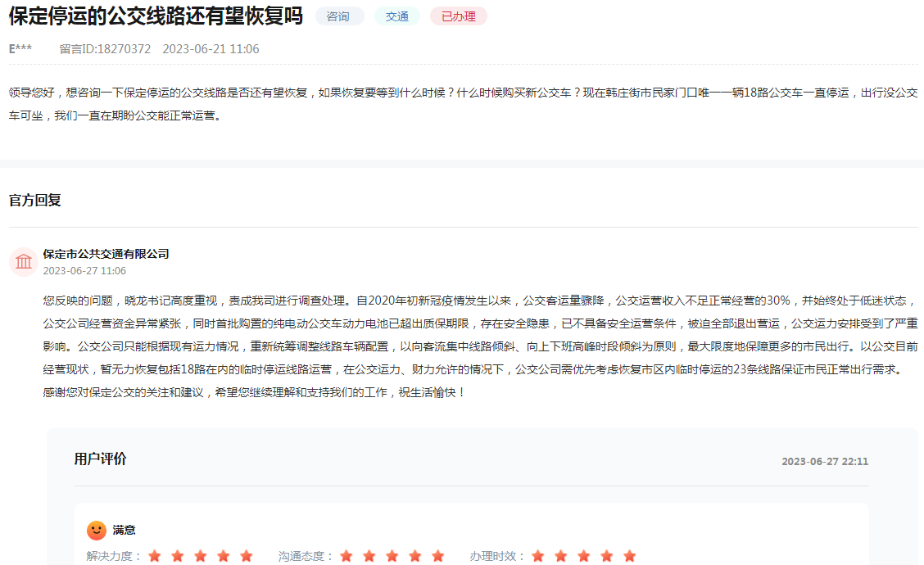
Task: Click the 办理时效 label
Action: pyautogui.click(x=497, y=556)
